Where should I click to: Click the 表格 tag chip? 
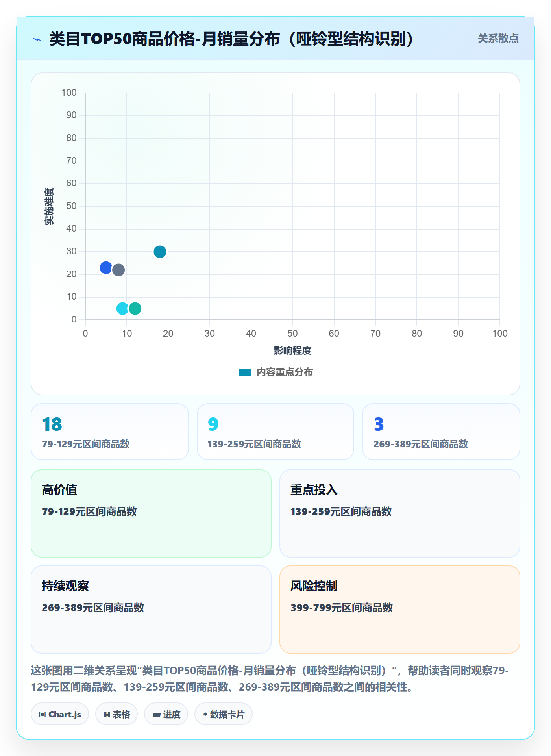point(116,714)
